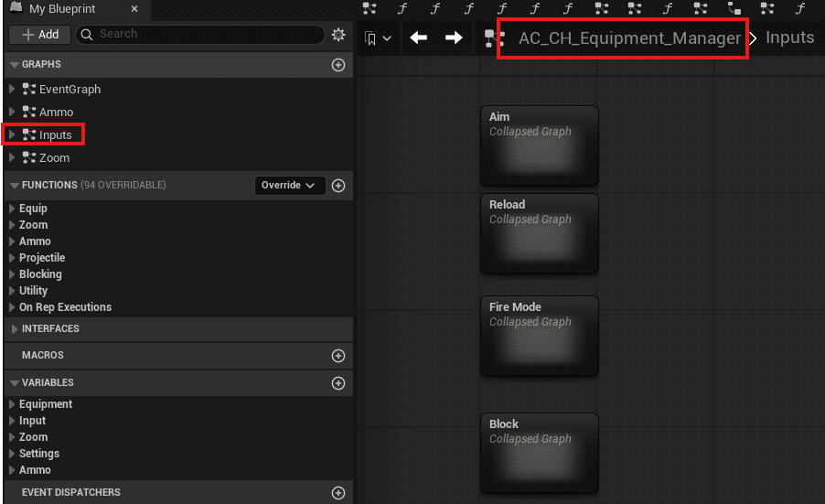Focus the My Blueprint search field
Image resolution: width=825 pixels, height=504 pixels.
pos(200,34)
